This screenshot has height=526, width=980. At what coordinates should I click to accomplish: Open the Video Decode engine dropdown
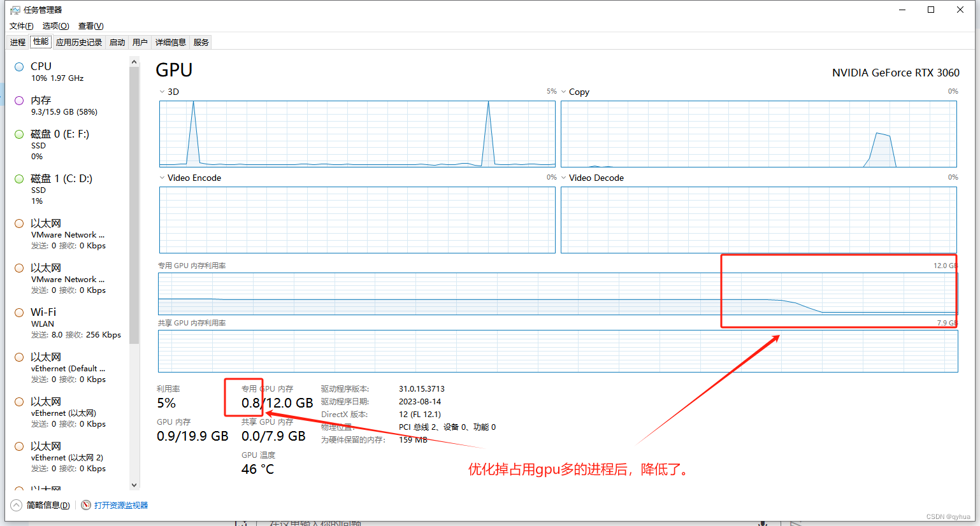click(563, 177)
